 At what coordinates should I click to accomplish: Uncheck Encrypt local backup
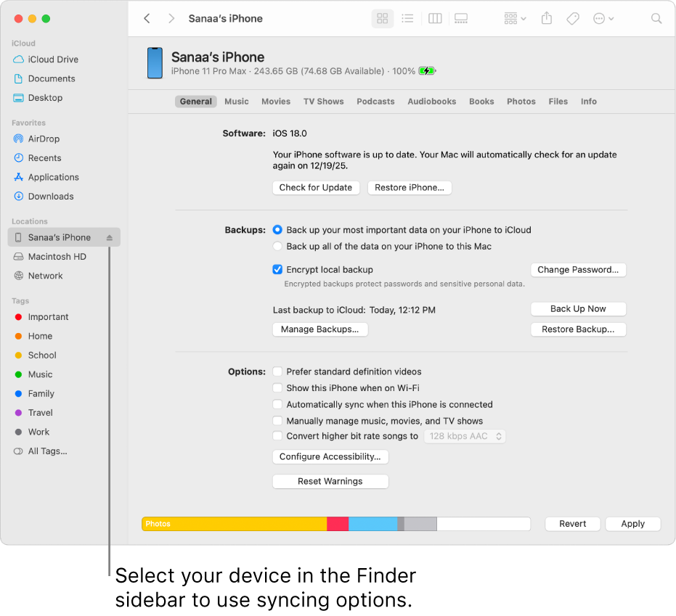click(277, 269)
